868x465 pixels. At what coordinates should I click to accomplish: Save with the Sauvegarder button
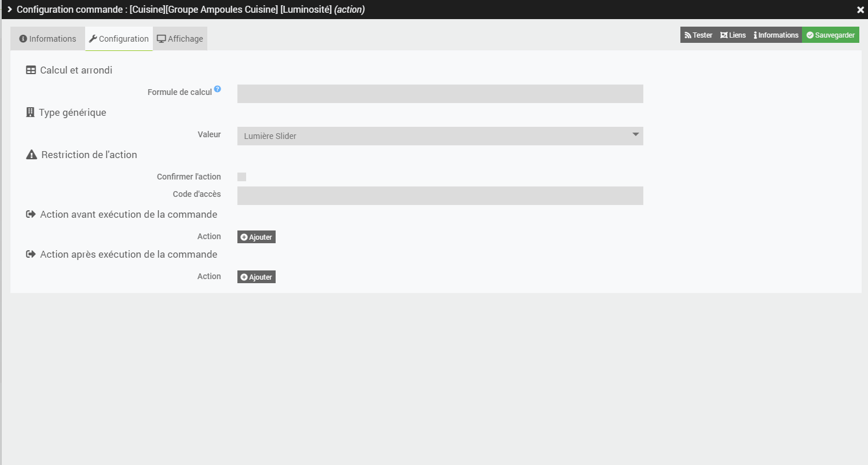(830, 35)
